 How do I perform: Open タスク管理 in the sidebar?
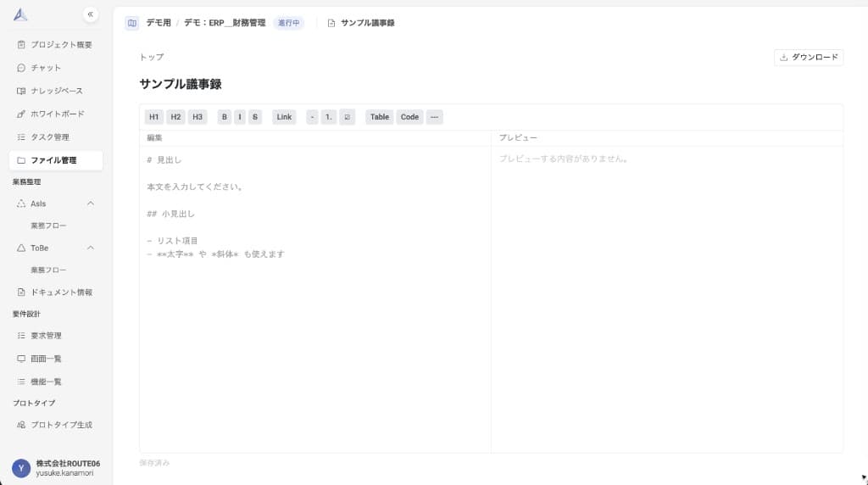click(x=56, y=137)
